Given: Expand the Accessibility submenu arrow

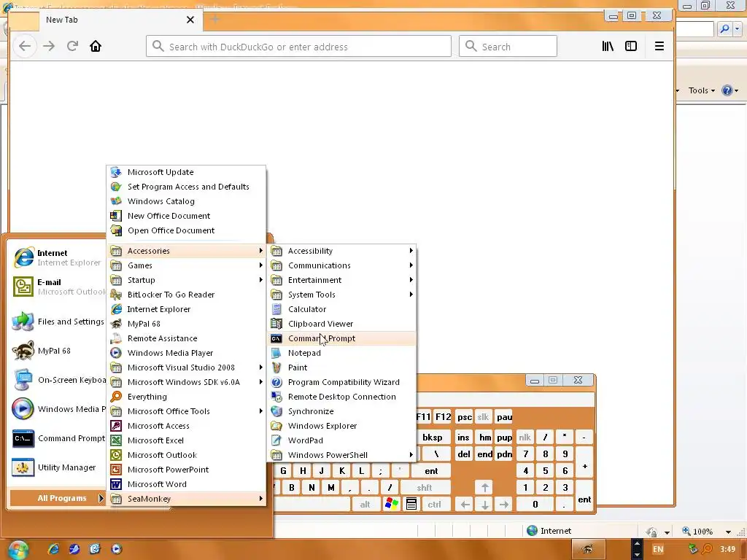Looking at the screenshot, I should 411,251.
